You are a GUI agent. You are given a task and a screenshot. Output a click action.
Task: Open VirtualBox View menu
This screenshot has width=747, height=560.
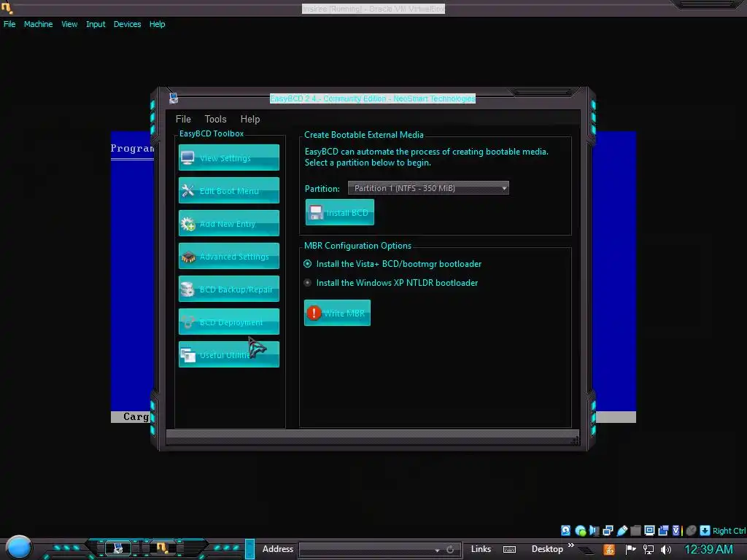point(69,24)
